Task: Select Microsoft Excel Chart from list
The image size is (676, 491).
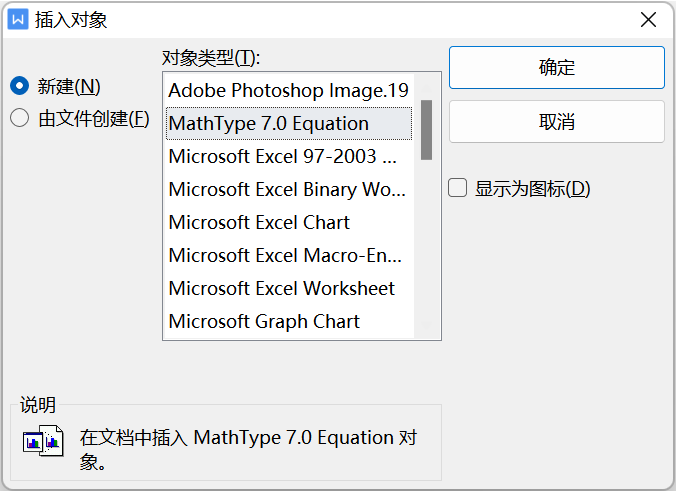Action: point(288,222)
